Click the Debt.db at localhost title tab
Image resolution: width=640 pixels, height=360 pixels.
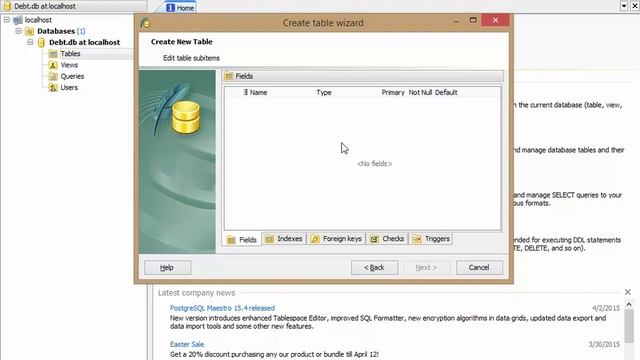click(73, 6)
